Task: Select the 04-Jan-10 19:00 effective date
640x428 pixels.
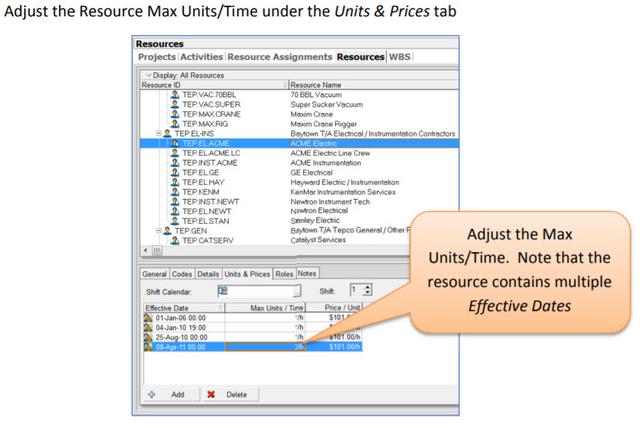Action: [x=180, y=328]
